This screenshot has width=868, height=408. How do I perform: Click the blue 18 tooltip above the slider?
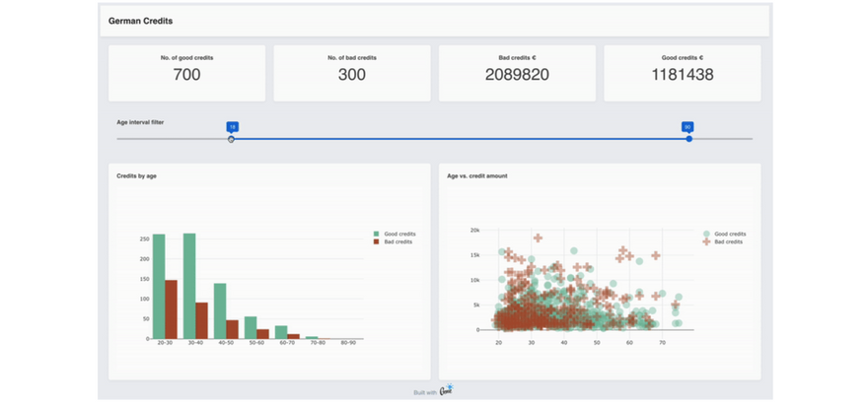pos(232,127)
